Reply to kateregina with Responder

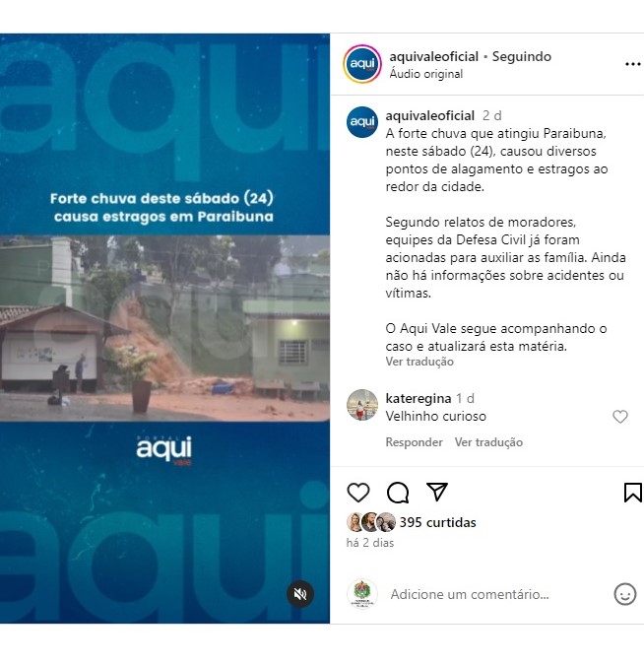[414, 442]
